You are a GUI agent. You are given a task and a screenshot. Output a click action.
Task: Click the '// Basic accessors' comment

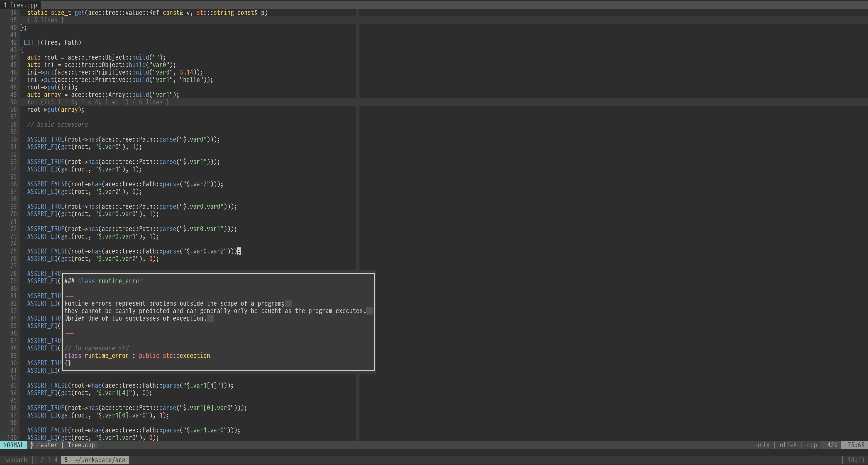pyautogui.click(x=57, y=124)
